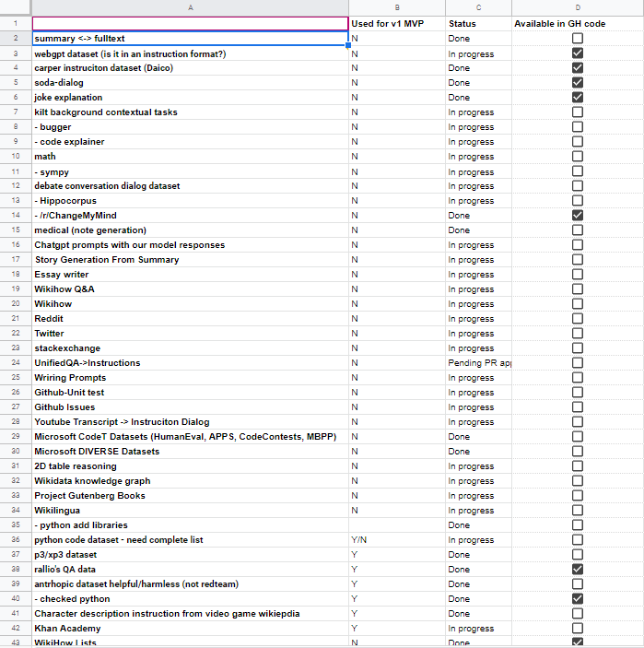Select the 'Wriring Prompts' cell
Image resolution: width=644 pixels, height=648 pixels.
(190, 378)
